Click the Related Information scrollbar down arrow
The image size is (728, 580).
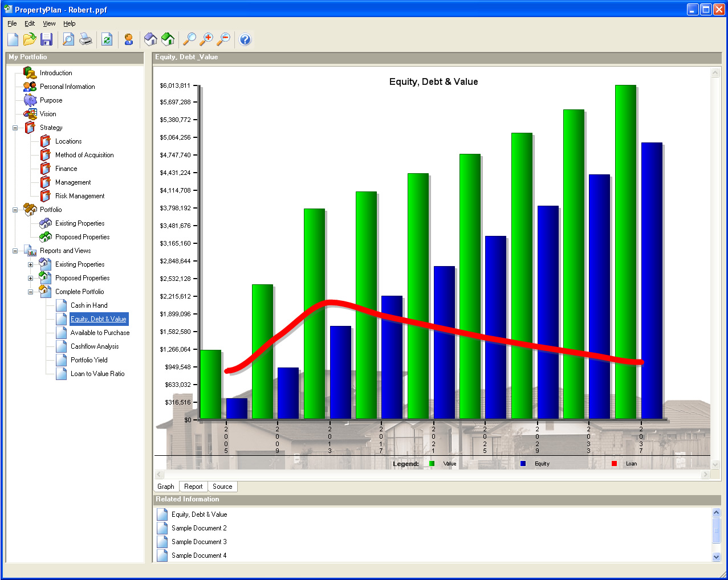pos(717,557)
